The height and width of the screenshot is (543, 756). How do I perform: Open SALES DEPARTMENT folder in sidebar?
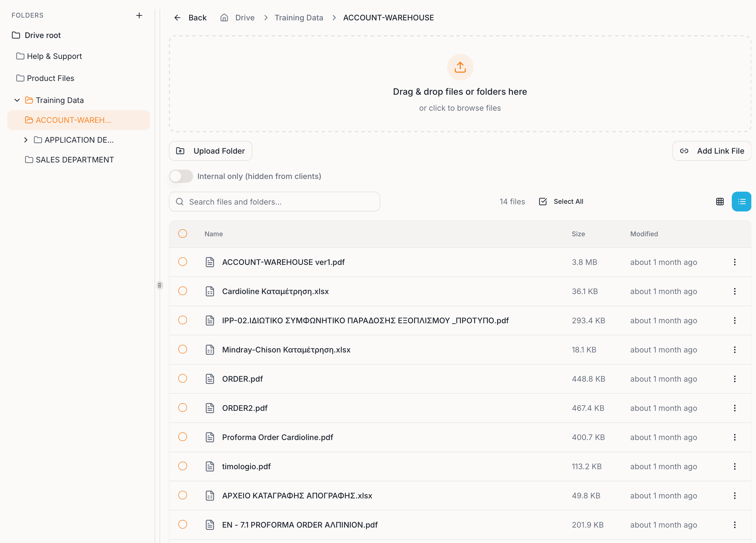75,160
